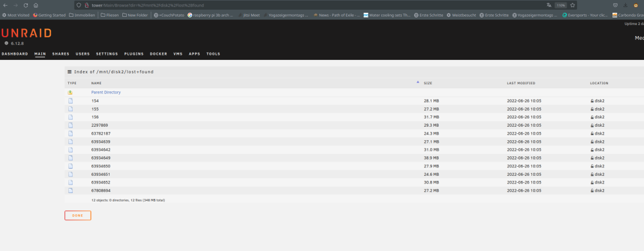Screen dimensions: 644x251
Task: Open the News - Path of Exile bookmark
Action: click(x=337, y=15)
